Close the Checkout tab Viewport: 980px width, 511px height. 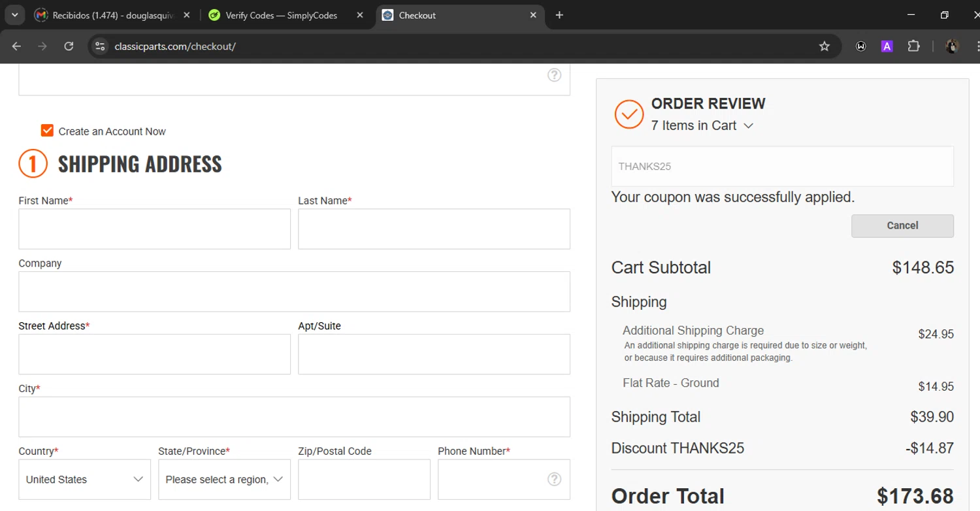click(533, 15)
